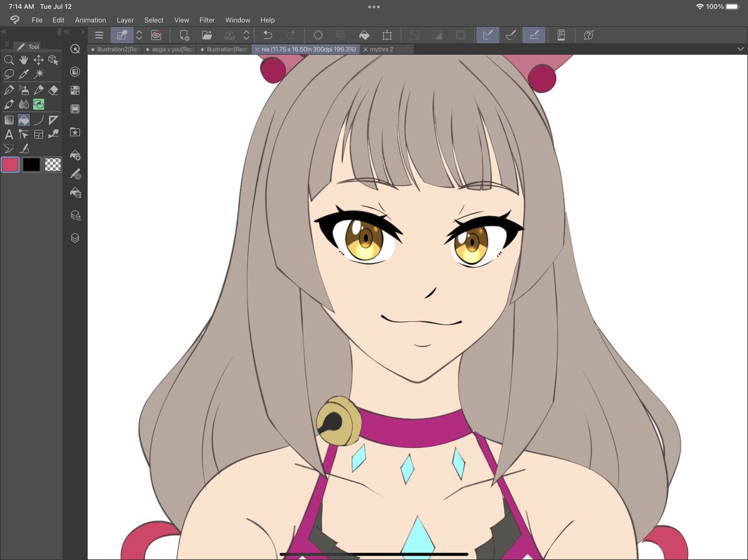Select the Text tool
Screen dimensions: 748x560
(9, 134)
